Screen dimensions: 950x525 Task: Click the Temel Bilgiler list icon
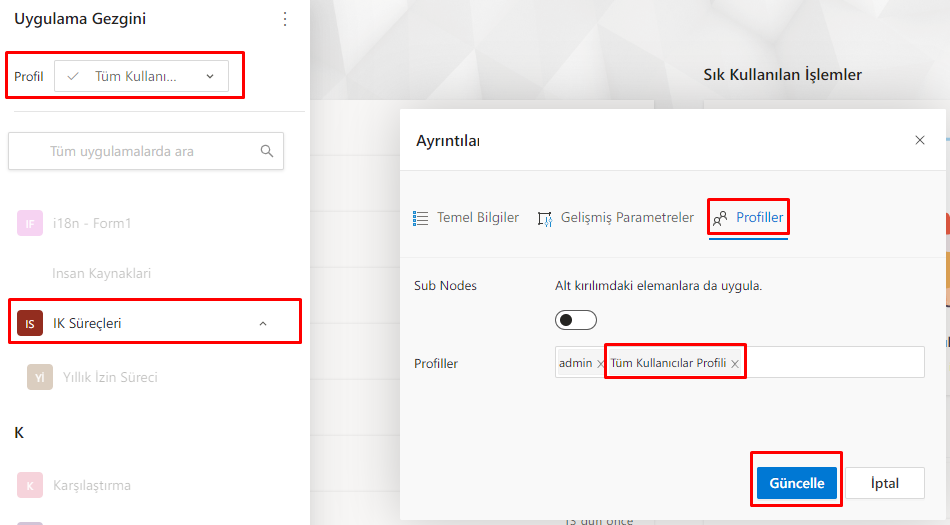tap(420, 218)
